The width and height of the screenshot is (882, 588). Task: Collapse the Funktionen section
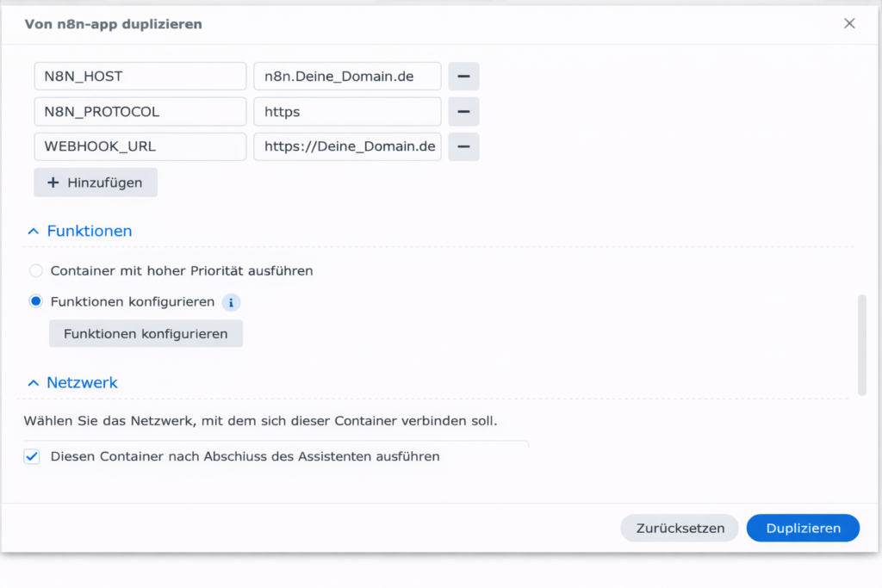click(34, 232)
